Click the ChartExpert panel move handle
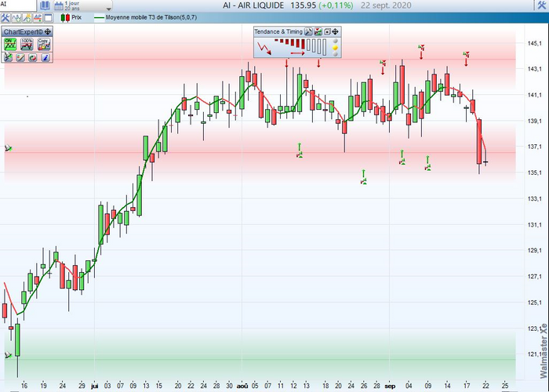Viewport: 549px width, 392px height. 48,32
